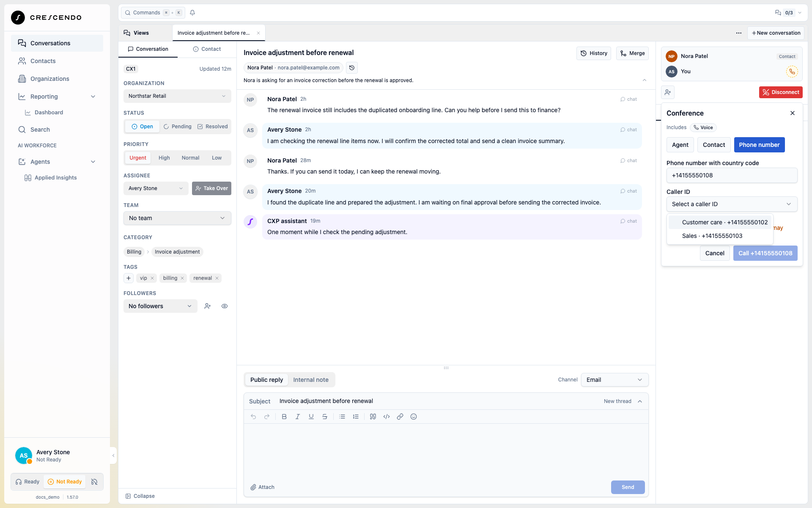The width and height of the screenshot is (812, 508).
Task: Open the Northstar Retail organization dropdown
Action: 177,96
